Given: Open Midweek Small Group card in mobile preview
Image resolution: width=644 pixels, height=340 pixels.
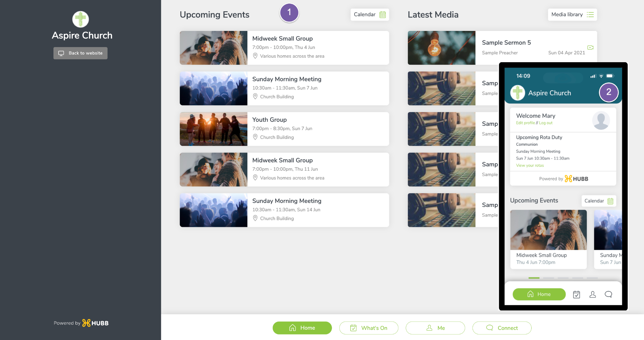Looking at the screenshot, I should [x=548, y=239].
